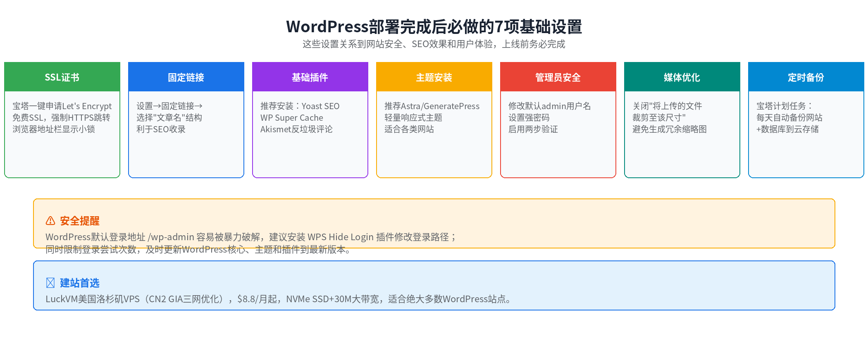This screenshot has height=339, width=868.
Task: Click the line mentioning WPS Hide Login 插件
Action: (251, 237)
